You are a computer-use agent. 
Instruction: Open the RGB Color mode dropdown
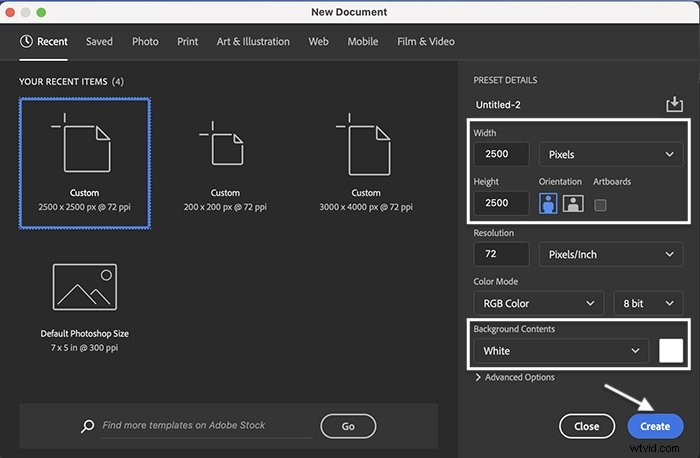click(539, 303)
